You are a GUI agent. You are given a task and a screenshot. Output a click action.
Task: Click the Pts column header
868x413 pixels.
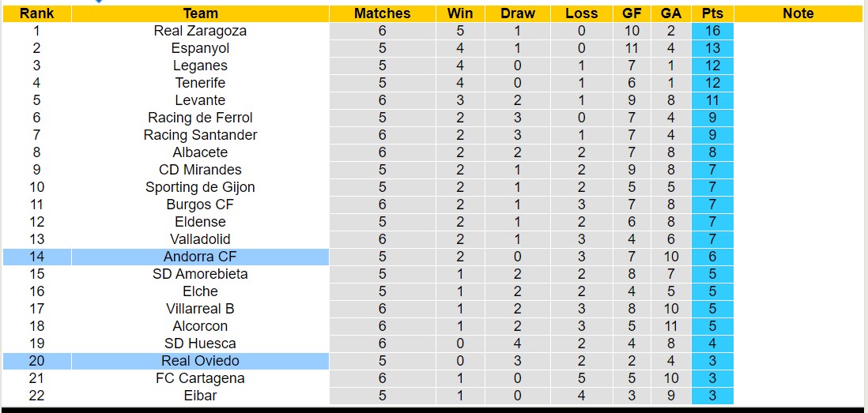tap(712, 13)
